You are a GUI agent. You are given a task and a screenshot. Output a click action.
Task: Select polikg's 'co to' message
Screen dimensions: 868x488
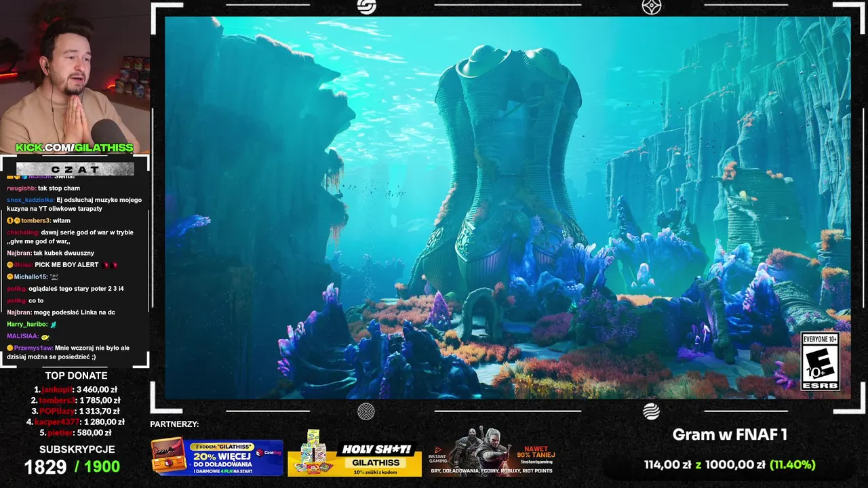coord(25,301)
